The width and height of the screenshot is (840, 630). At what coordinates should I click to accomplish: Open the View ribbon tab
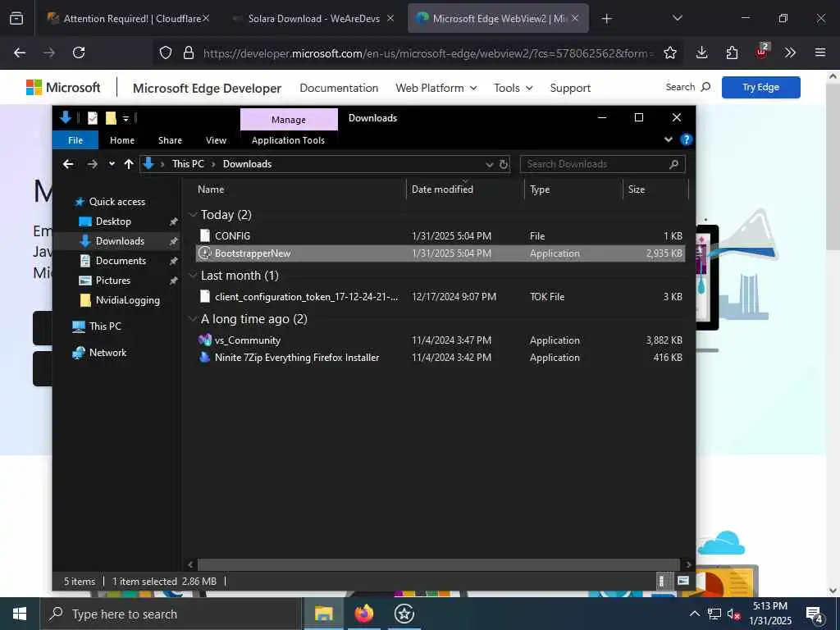[x=216, y=140]
